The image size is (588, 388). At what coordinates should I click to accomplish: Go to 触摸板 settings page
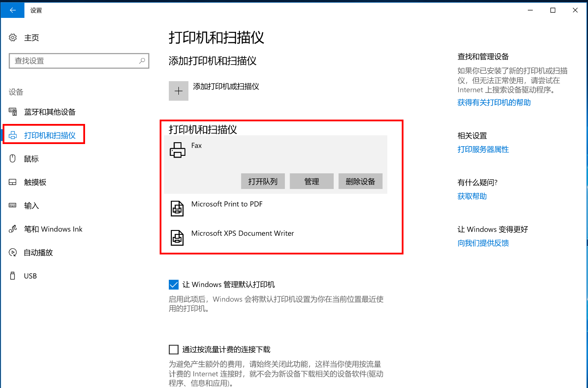[35, 182]
